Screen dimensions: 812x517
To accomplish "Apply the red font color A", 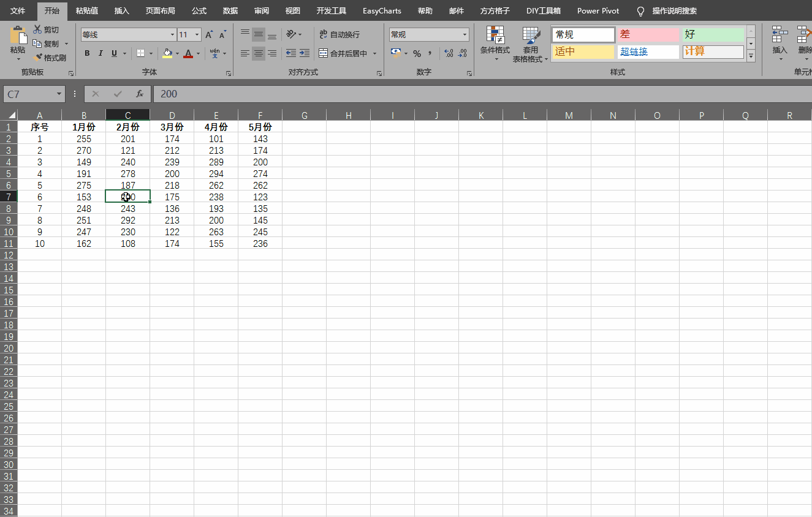I will 188,53.
